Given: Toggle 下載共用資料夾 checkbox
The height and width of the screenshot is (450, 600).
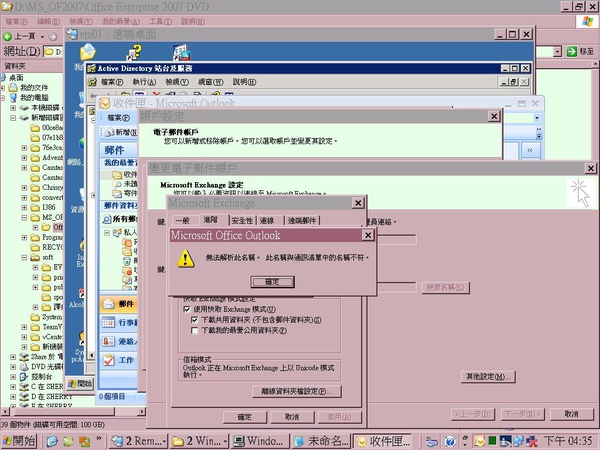Looking at the screenshot, I should coord(194,320).
